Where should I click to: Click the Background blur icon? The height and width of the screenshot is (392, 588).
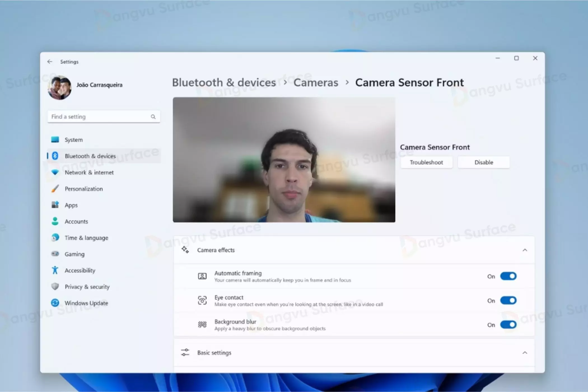point(202,325)
